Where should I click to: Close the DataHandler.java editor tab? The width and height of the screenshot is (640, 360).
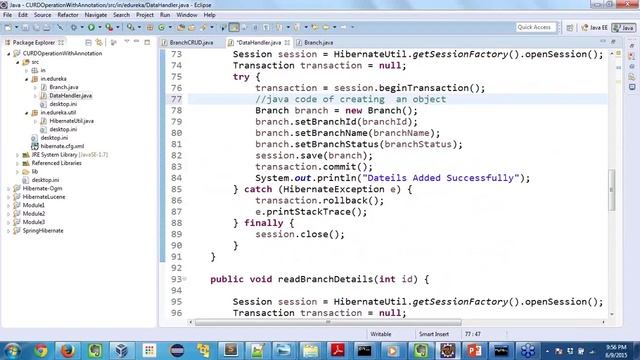(287, 42)
